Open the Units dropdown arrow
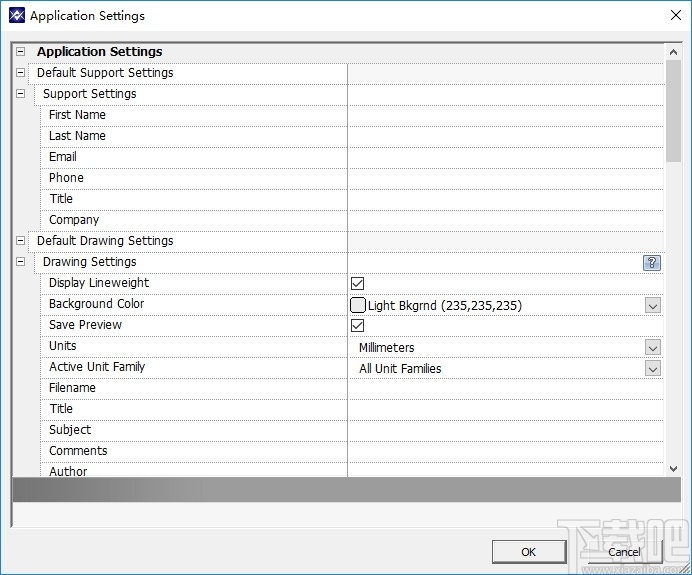692x575 pixels. click(653, 347)
